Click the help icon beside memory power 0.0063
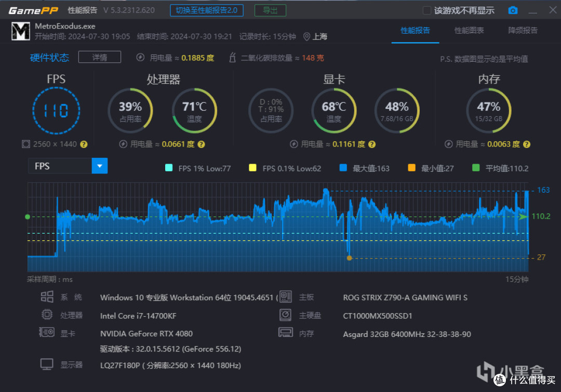 526,144
